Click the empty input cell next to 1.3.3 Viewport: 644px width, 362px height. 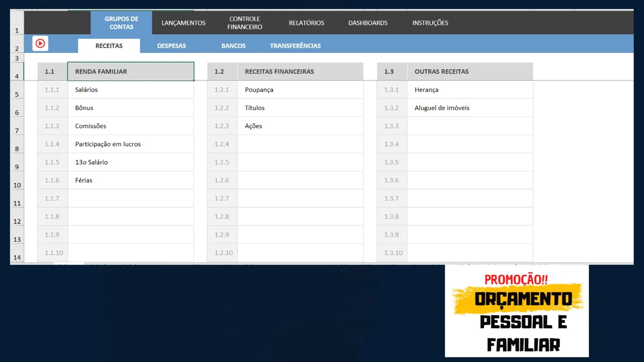[x=470, y=126]
